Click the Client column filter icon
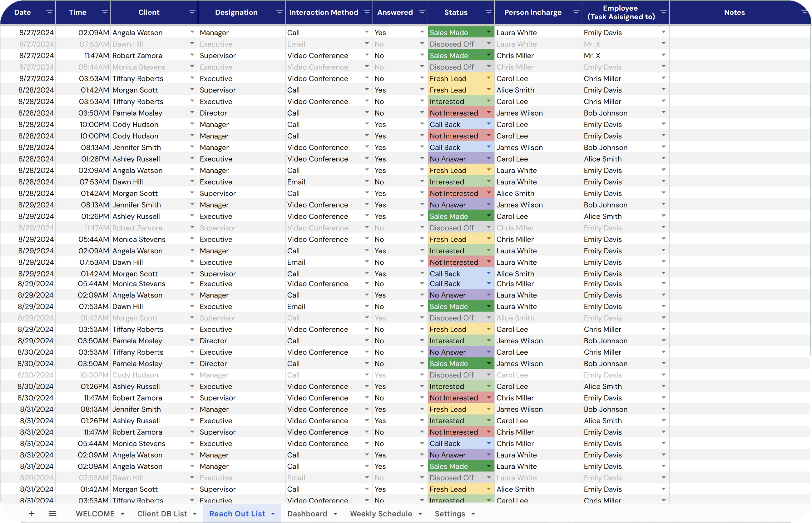The height and width of the screenshot is (523, 812). 192,12
